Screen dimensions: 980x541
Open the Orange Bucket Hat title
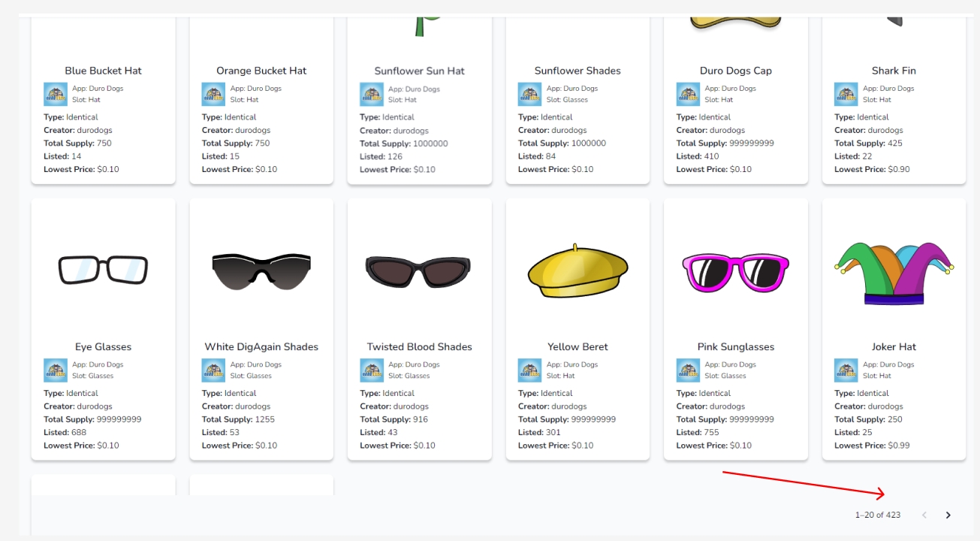tap(261, 71)
